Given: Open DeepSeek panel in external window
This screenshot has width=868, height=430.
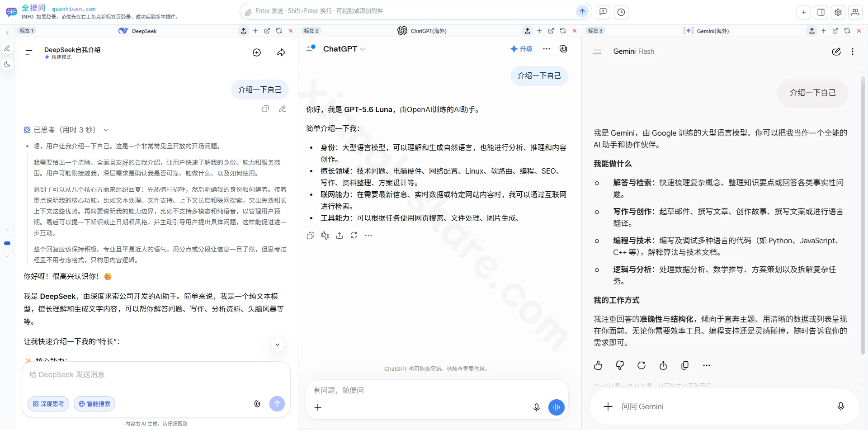Looking at the screenshot, I should click(267, 31).
